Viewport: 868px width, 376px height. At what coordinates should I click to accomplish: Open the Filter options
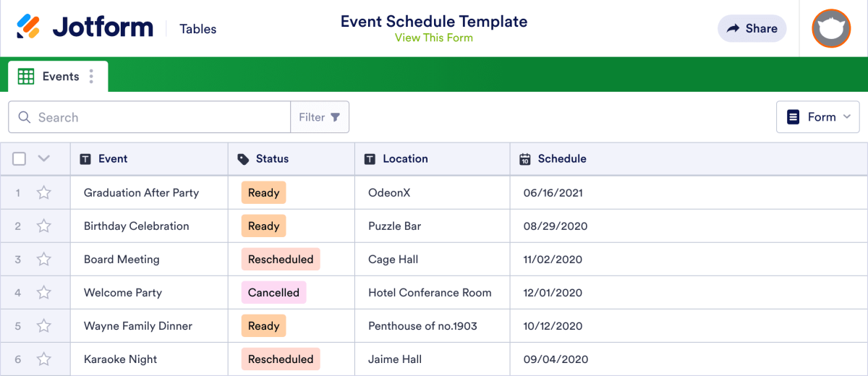click(x=320, y=117)
